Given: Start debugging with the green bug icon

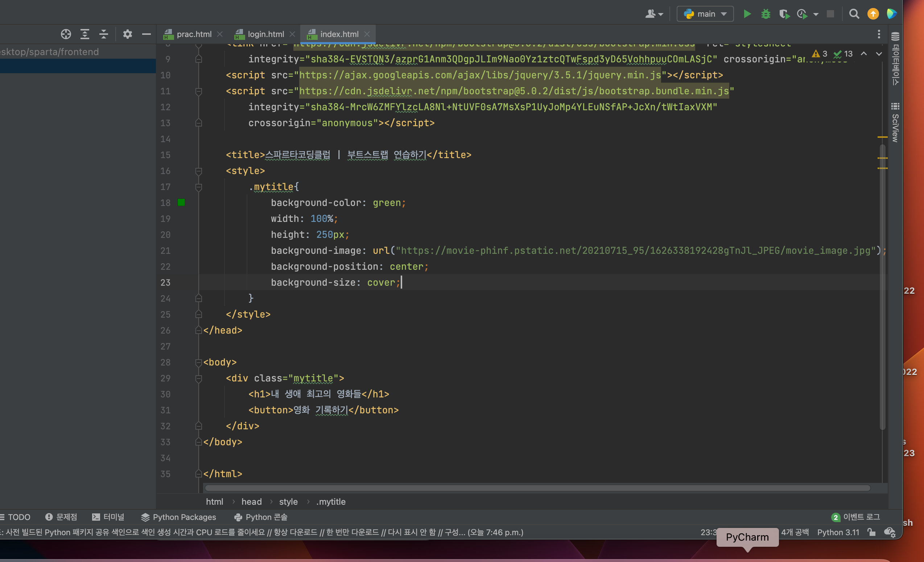Looking at the screenshot, I should click(766, 14).
